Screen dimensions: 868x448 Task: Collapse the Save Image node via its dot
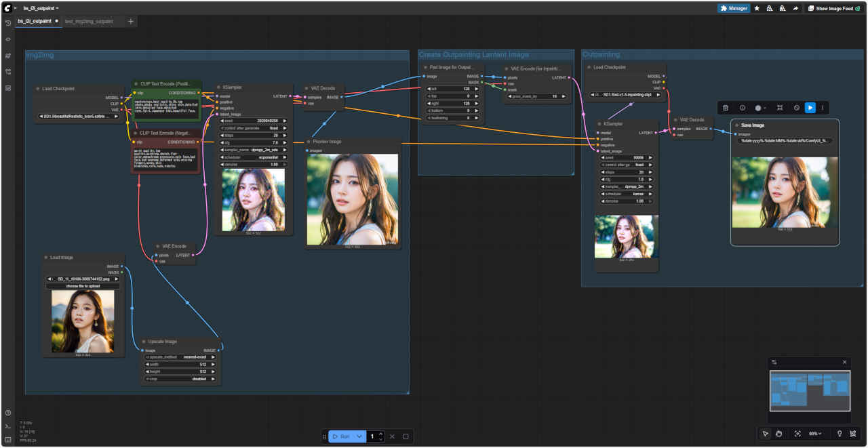click(x=736, y=125)
